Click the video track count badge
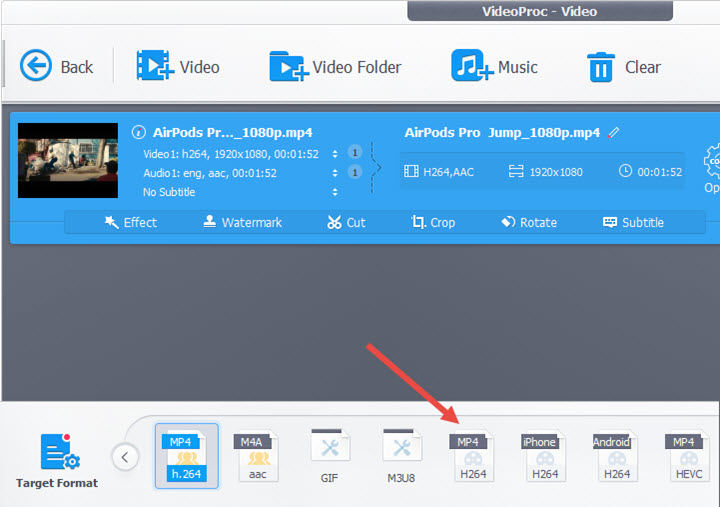The image size is (720, 507). 354,152
